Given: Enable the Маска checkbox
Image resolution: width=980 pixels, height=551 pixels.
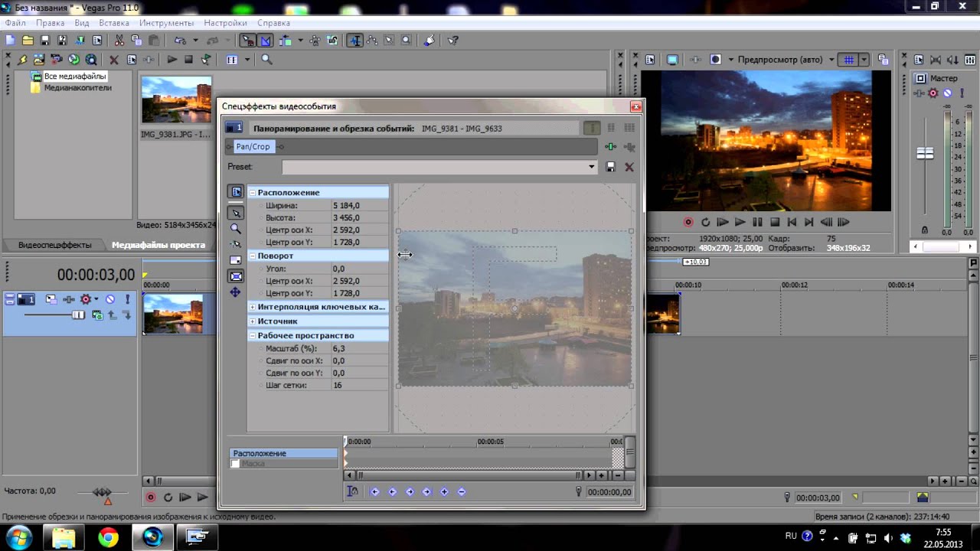Looking at the screenshot, I should pos(235,464).
